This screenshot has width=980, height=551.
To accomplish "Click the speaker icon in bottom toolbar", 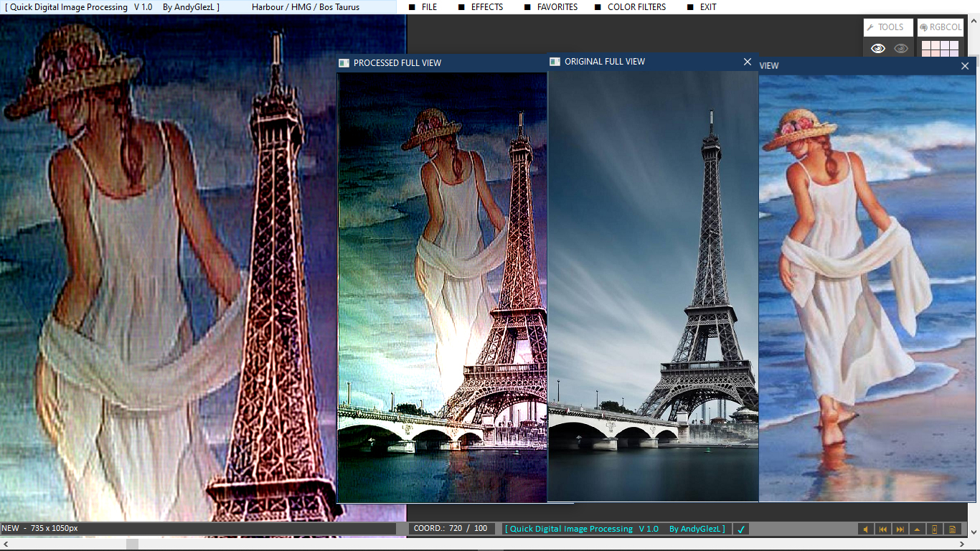I will pos(865,529).
